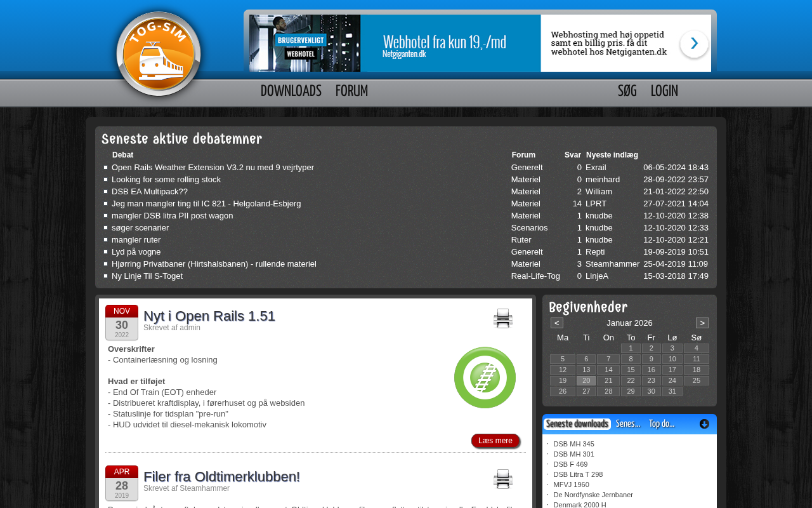Open mangler DSB litra PII post wagon topic
This screenshot has height=508, width=812.
(x=173, y=216)
